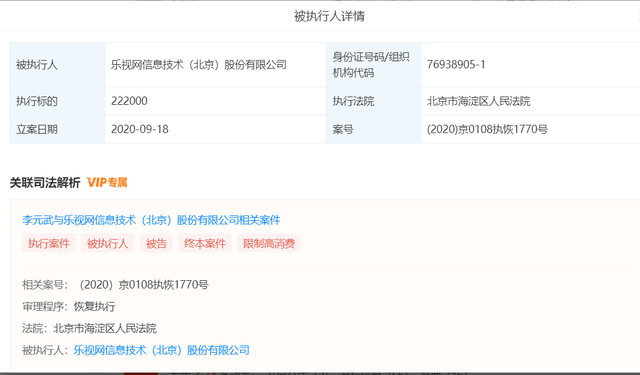
Task: Open the blue 乐视网信息技术 company link after 被执行人
Action: pos(162,350)
